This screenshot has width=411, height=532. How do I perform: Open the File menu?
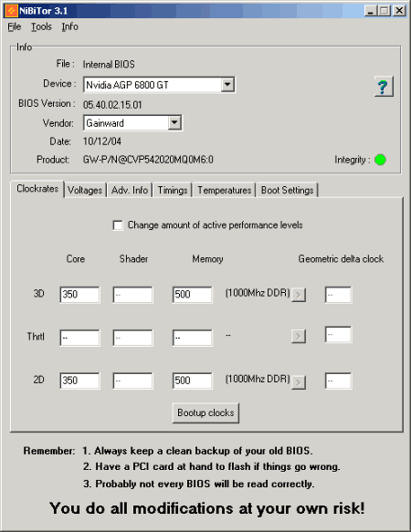(x=15, y=26)
